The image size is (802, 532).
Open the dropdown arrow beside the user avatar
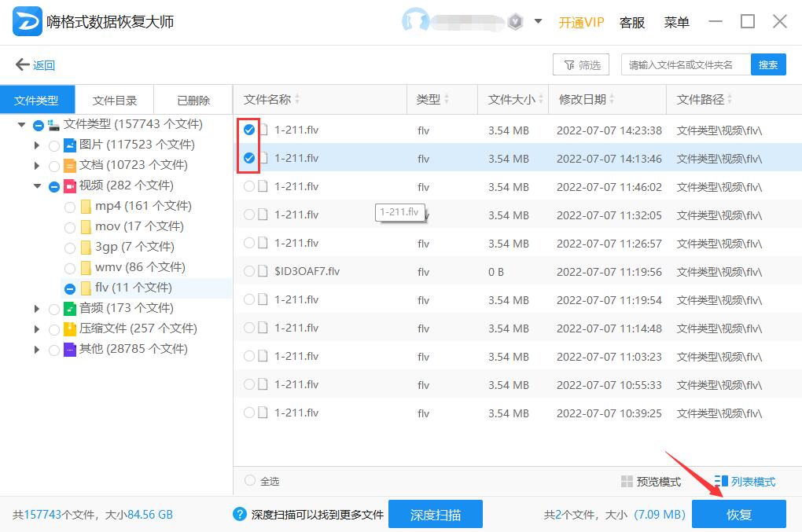click(x=539, y=21)
